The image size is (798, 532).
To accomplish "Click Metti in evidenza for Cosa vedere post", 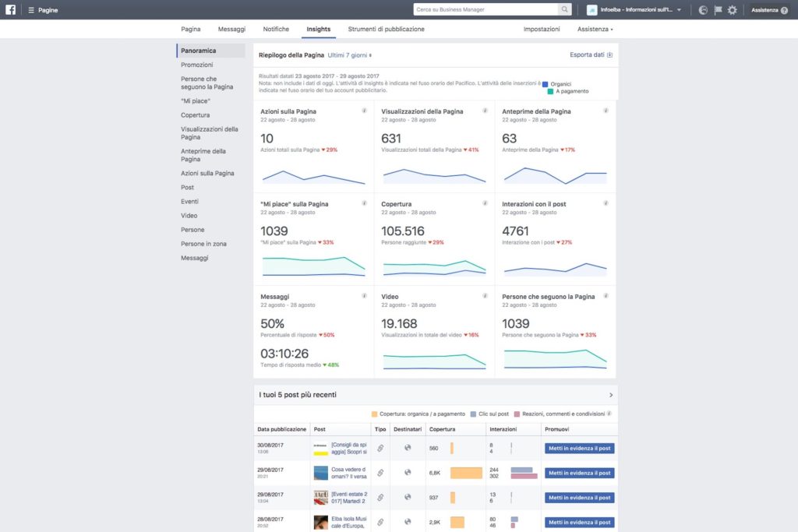I will click(x=579, y=473).
